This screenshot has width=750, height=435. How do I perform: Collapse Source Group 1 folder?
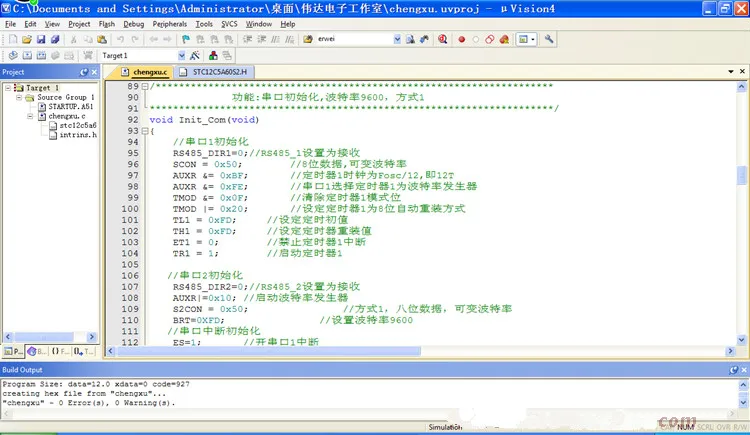coord(19,97)
